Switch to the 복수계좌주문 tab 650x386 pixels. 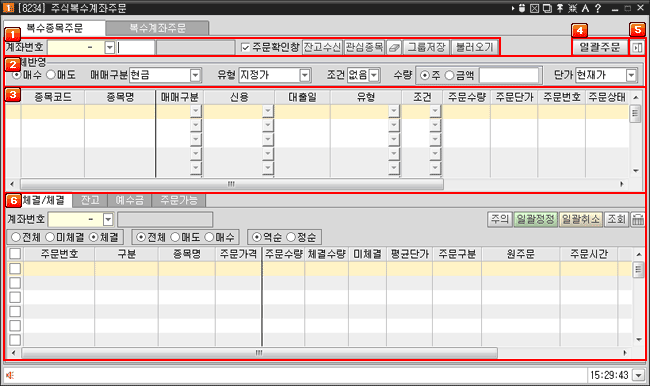click(x=157, y=28)
